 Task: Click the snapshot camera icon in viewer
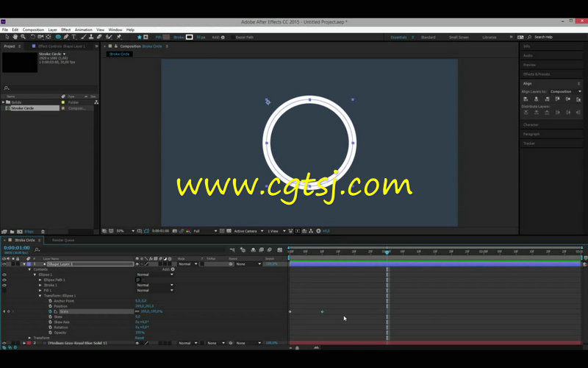point(175,231)
